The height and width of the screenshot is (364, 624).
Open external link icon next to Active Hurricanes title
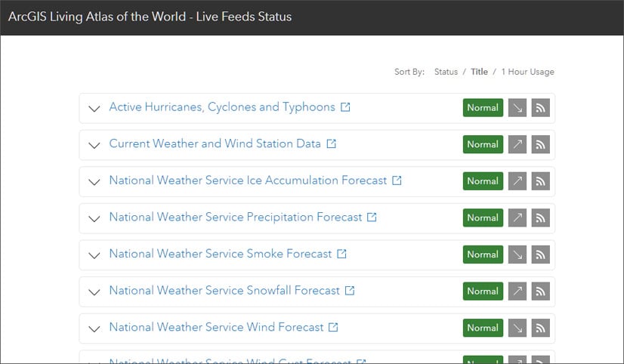tap(345, 107)
